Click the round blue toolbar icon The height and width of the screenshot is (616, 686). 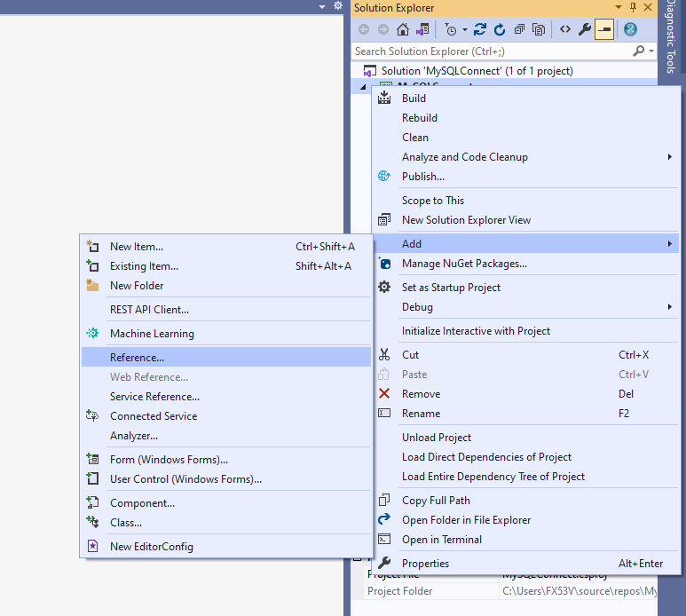(x=630, y=29)
